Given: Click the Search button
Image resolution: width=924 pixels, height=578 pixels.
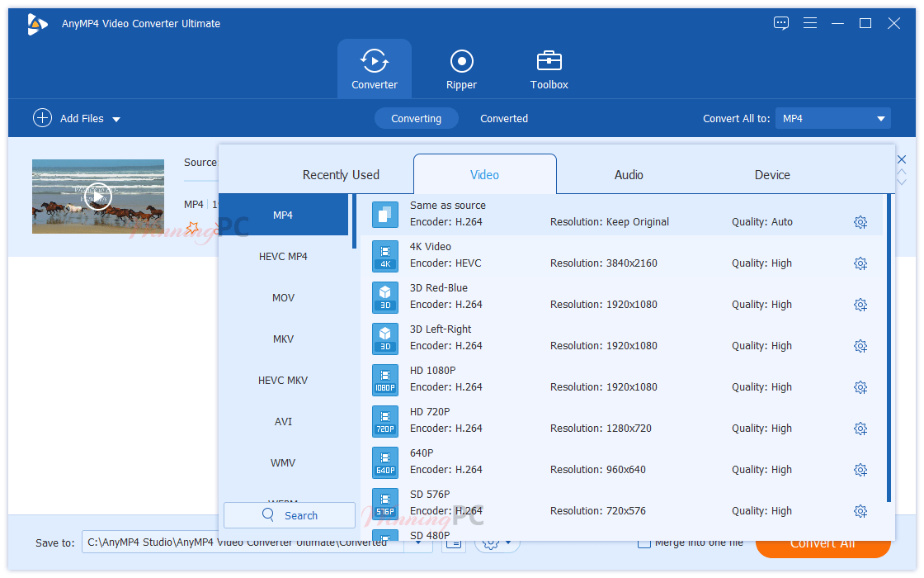Looking at the screenshot, I should coord(289,515).
